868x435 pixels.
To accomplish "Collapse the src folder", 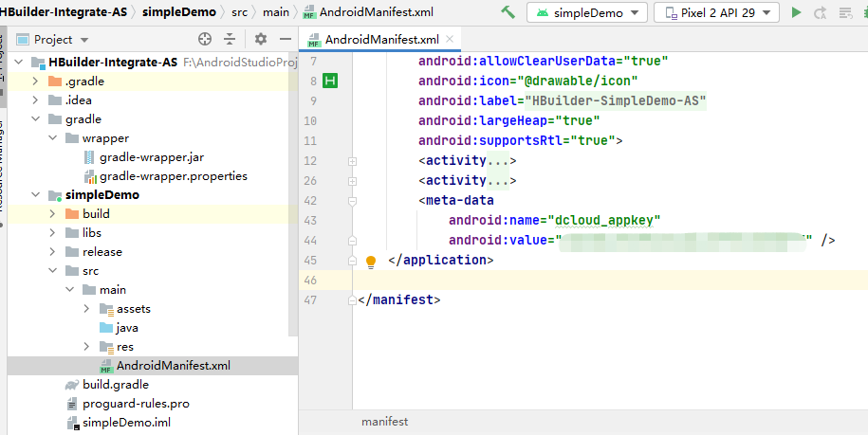I will tap(52, 271).
